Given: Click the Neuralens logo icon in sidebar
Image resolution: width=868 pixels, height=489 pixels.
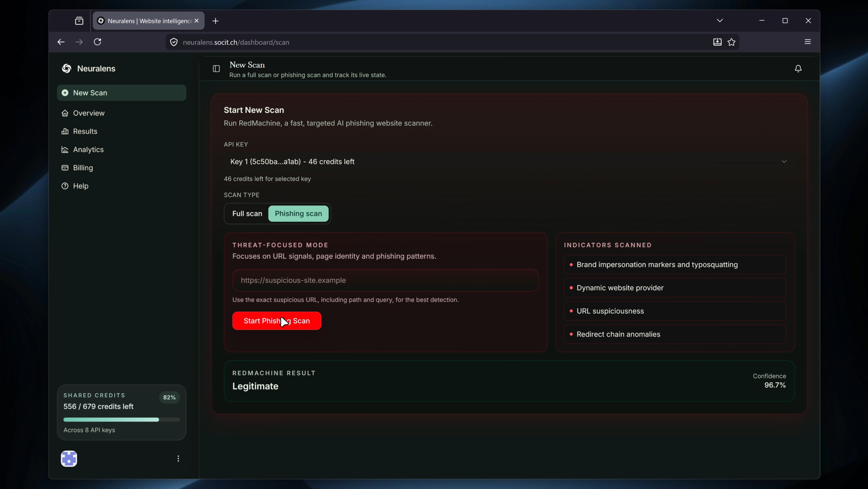Looking at the screenshot, I should [x=67, y=69].
